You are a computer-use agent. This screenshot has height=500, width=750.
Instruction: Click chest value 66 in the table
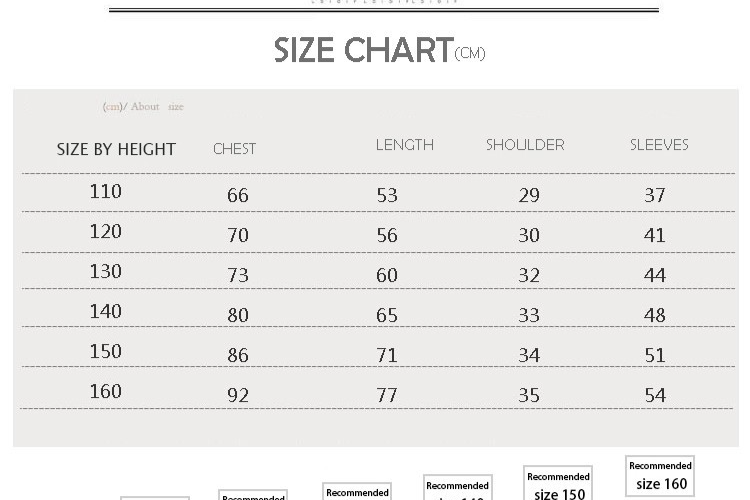point(237,195)
